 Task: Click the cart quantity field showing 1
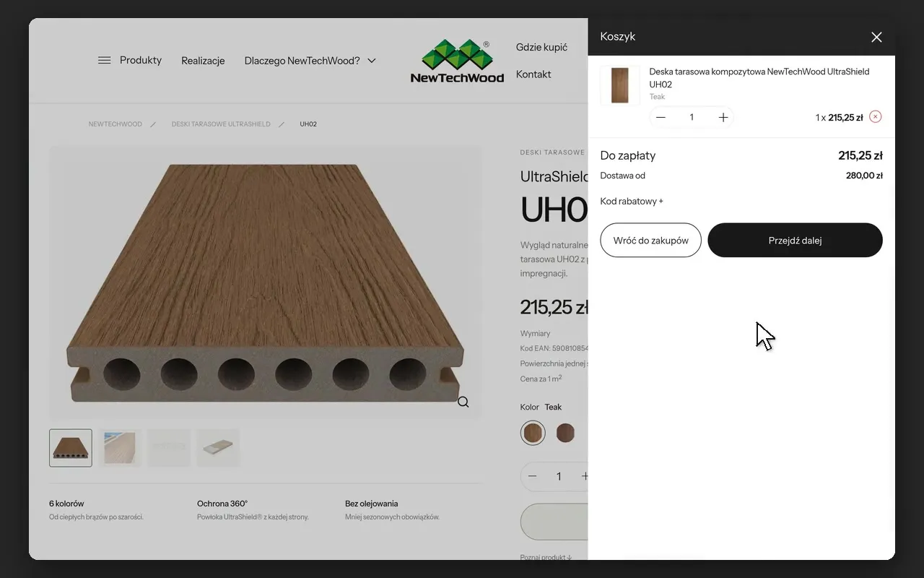tap(692, 117)
